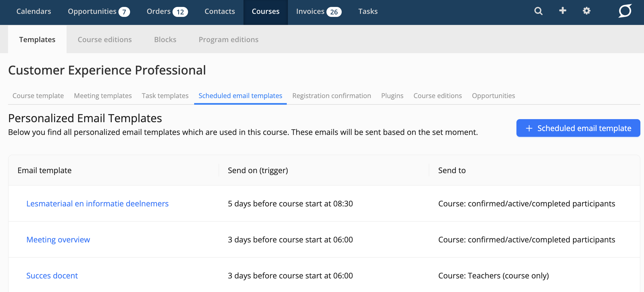This screenshot has height=292, width=644.
Task: Open Course editions sub-tab under course title
Action: coord(438,96)
